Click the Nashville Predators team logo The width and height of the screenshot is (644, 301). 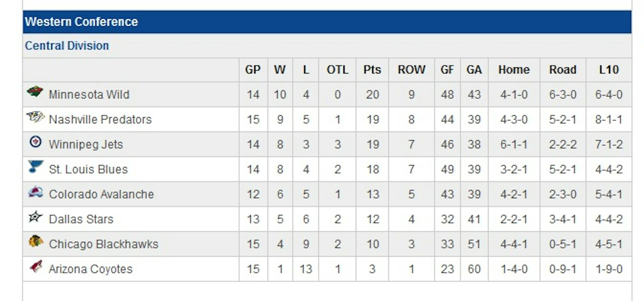35,116
